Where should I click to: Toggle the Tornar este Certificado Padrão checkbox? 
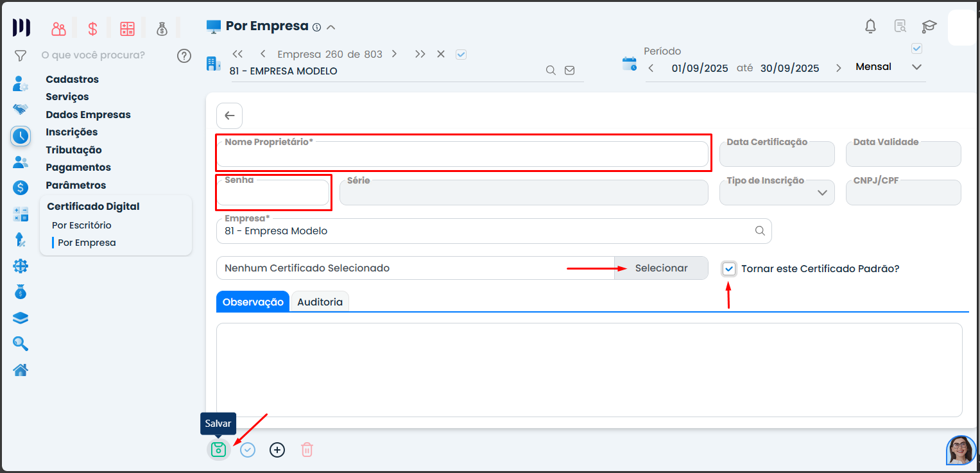(729, 268)
